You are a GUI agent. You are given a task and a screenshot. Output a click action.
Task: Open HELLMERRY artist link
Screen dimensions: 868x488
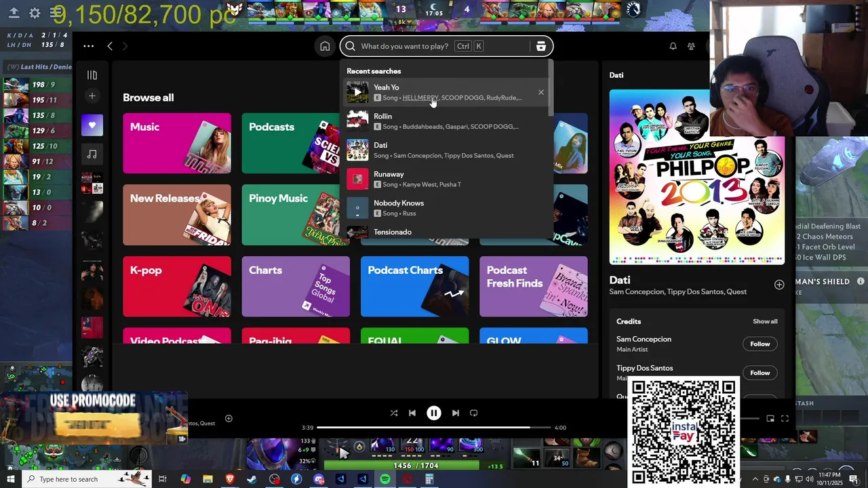point(420,98)
